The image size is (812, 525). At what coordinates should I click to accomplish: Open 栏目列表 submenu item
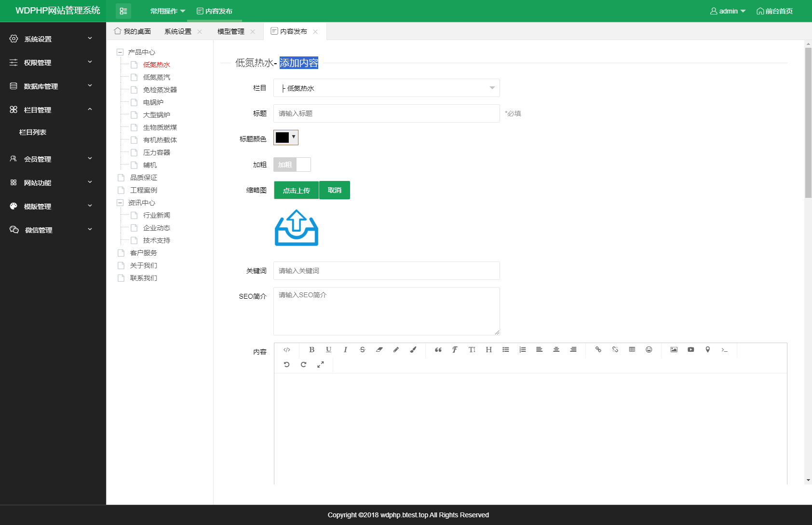pyautogui.click(x=33, y=132)
